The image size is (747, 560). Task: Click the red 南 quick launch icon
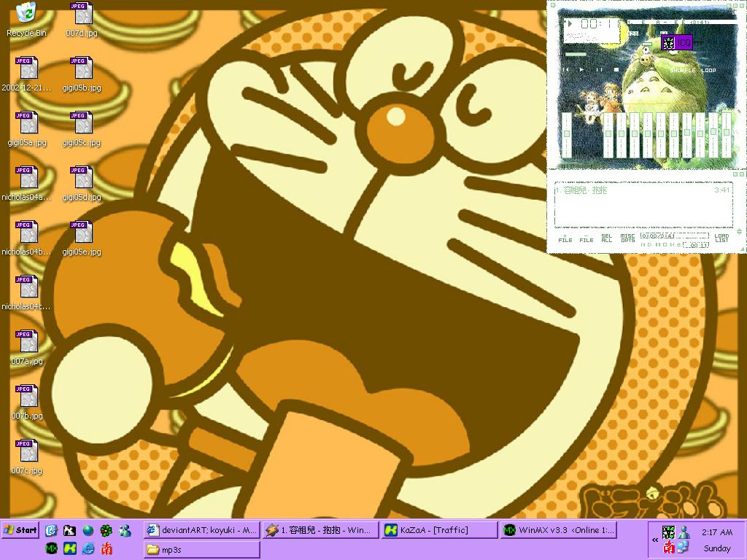point(107,548)
